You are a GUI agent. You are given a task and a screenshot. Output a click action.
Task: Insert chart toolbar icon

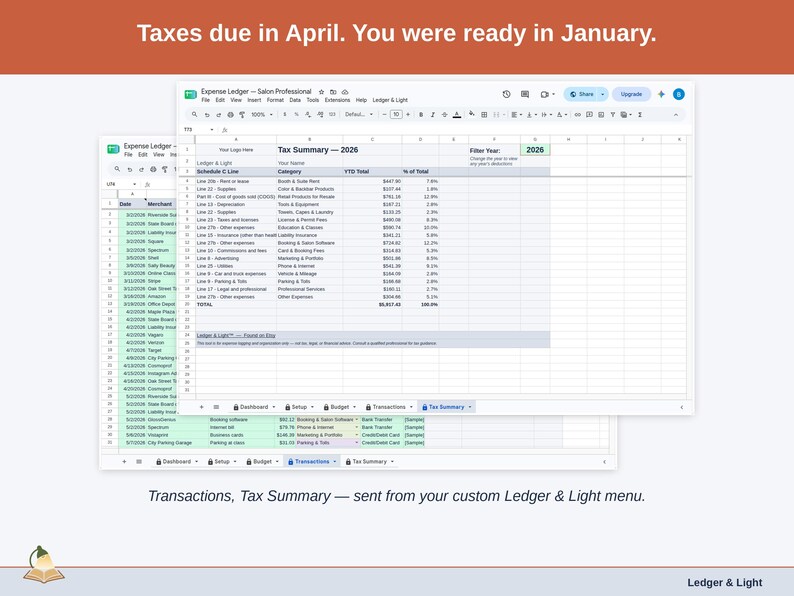click(601, 114)
